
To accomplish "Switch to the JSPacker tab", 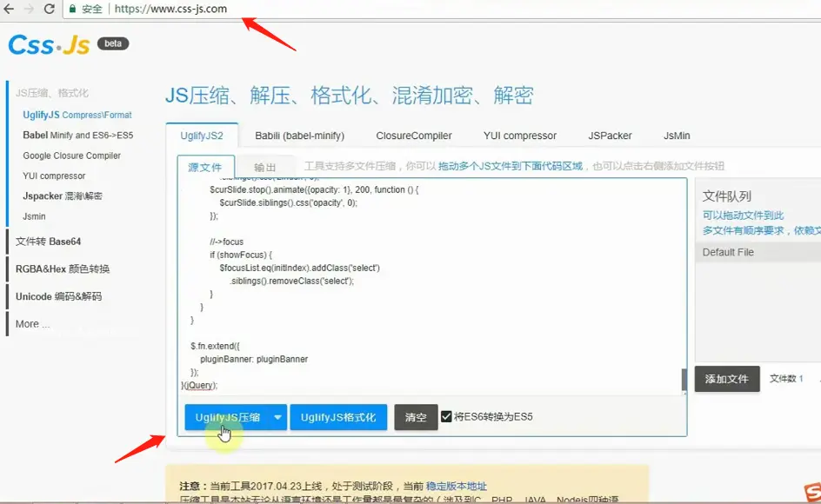I will (610, 136).
